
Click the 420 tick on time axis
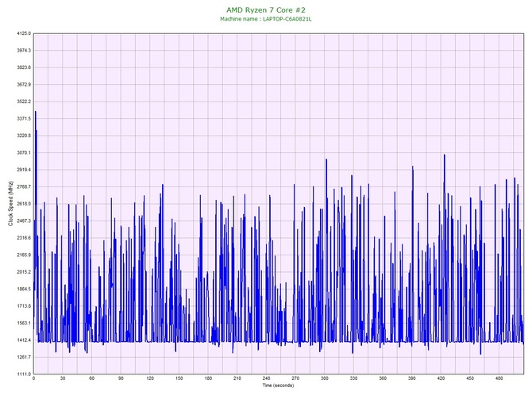click(x=441, y=378)
